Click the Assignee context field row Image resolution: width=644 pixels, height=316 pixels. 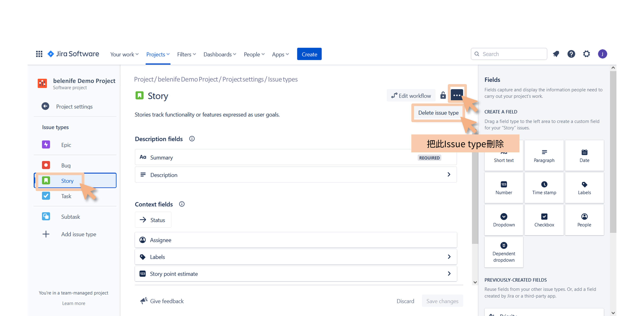click(x=296, y=240)
